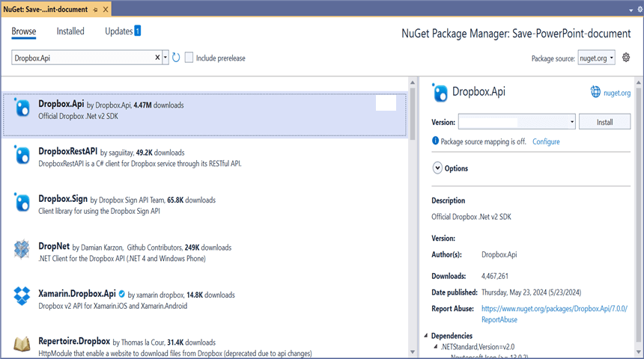Click the Downloads value 4,467,261
The height and width of the screenshot is (359, 644).
[495, 276]
